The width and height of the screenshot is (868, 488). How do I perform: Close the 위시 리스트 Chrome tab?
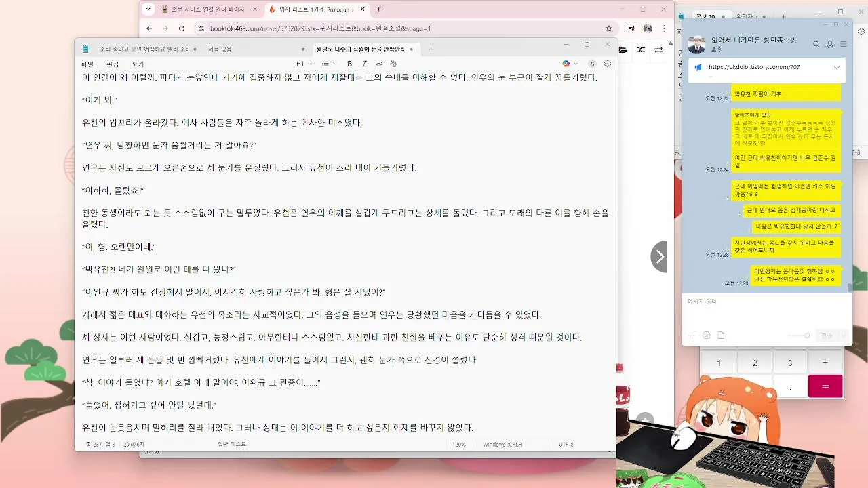[363, 9]
